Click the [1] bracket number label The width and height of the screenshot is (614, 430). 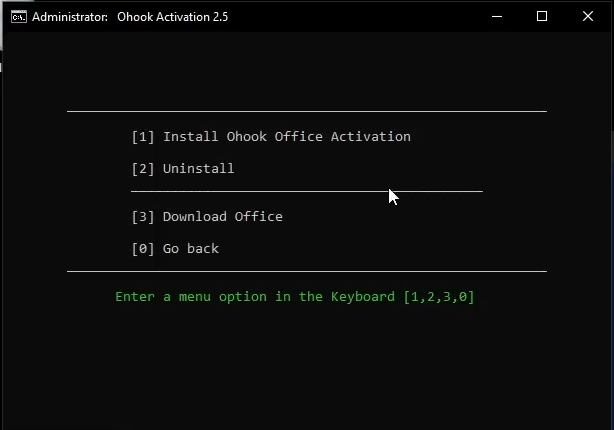coord(143,136)
